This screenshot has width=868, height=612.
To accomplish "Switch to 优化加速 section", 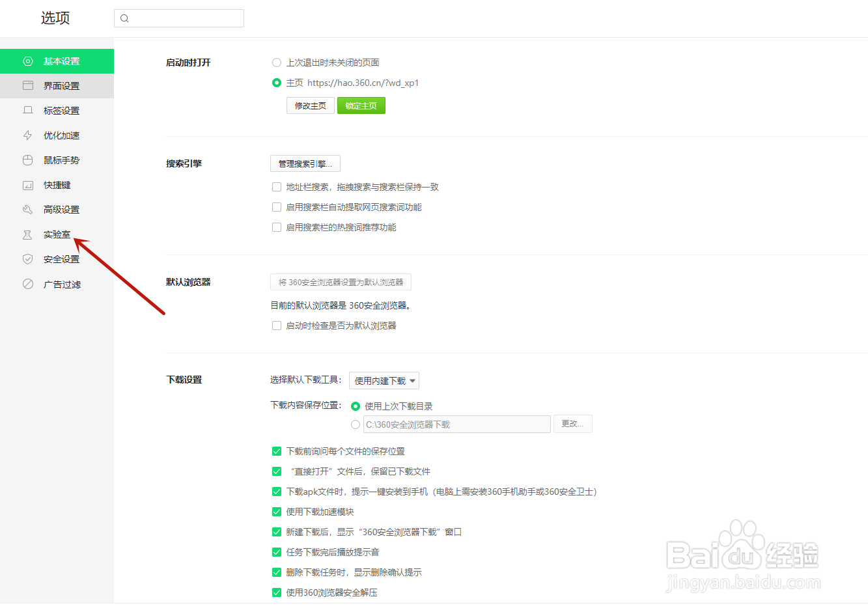I will pos(57,135).
